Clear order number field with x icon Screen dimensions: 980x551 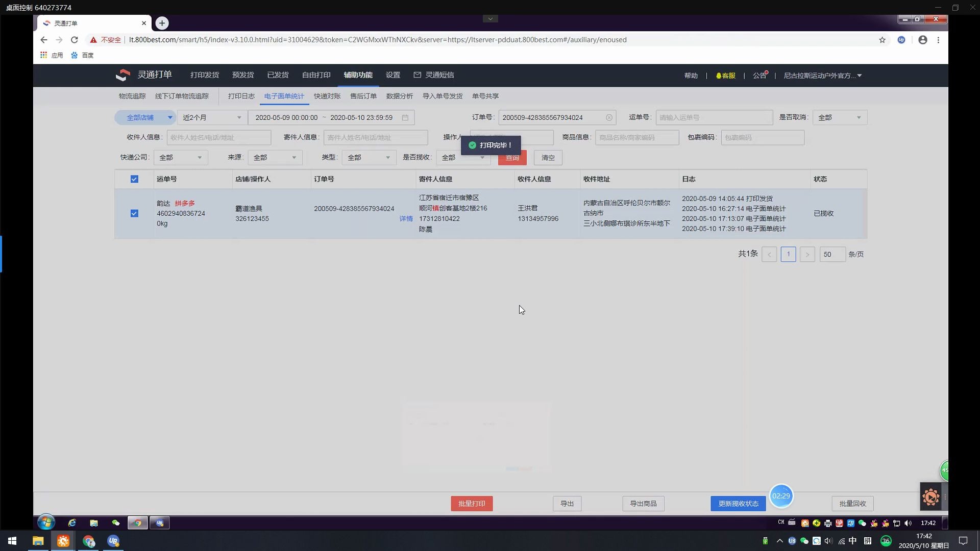(609, 117)
